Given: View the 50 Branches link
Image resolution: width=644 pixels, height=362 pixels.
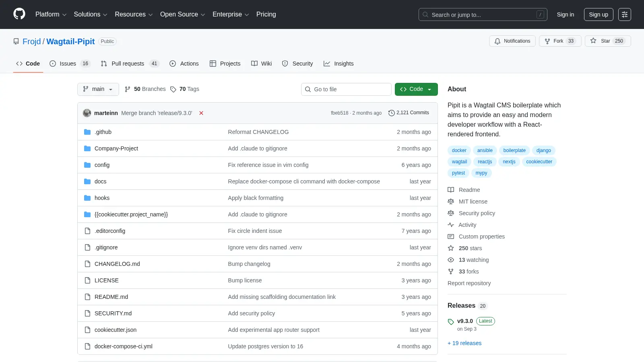Looking at the screenshot, I should (x=145, y=89).
